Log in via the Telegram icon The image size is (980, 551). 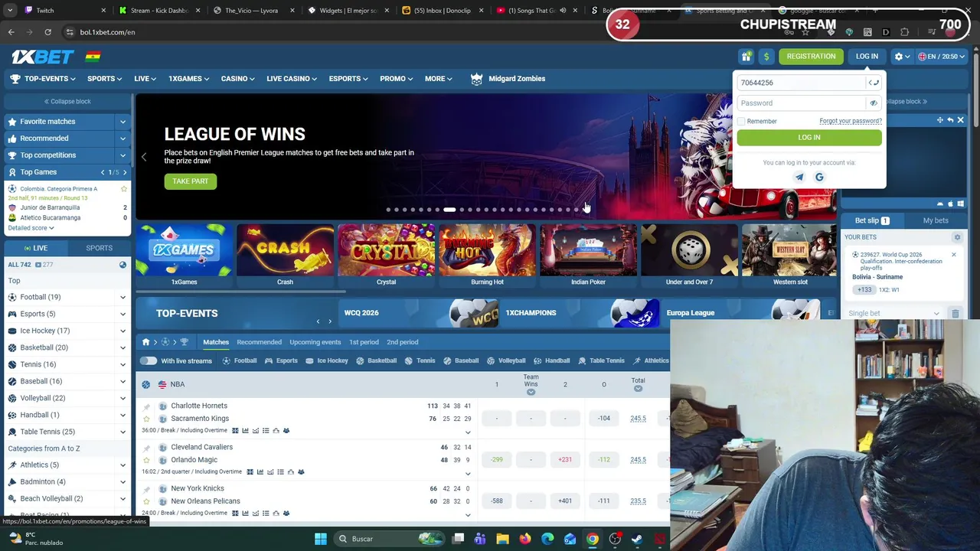(x=799, y=178)
